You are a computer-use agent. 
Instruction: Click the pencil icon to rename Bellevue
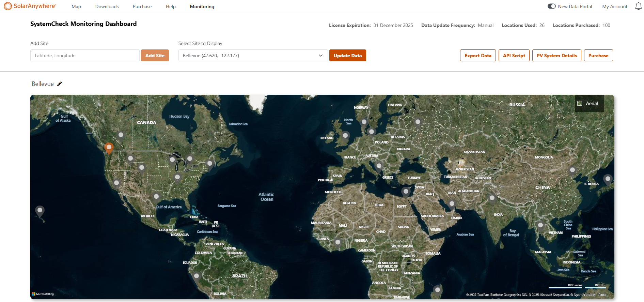tap(60, 84)
